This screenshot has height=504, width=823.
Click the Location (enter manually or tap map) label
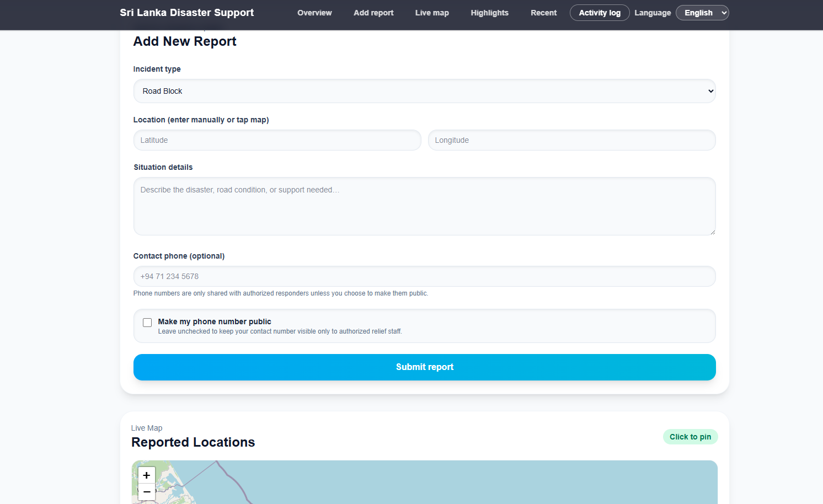click(201, 120)
